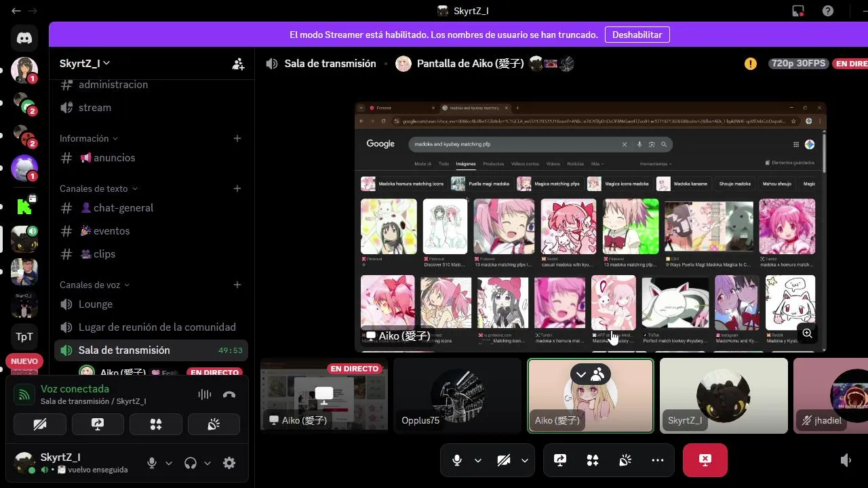Open output device options beside headphones
Screen dimensions: 868x488
[x=208, y=463]
